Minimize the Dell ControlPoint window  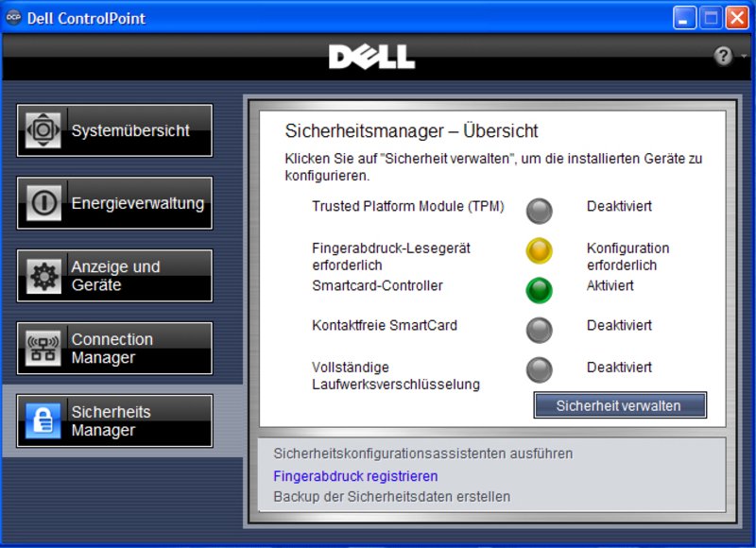click(684, 18)
